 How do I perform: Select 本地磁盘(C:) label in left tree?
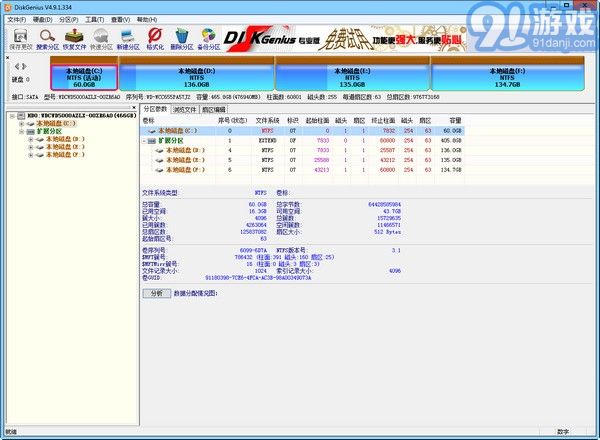click(x=56, y=124)
